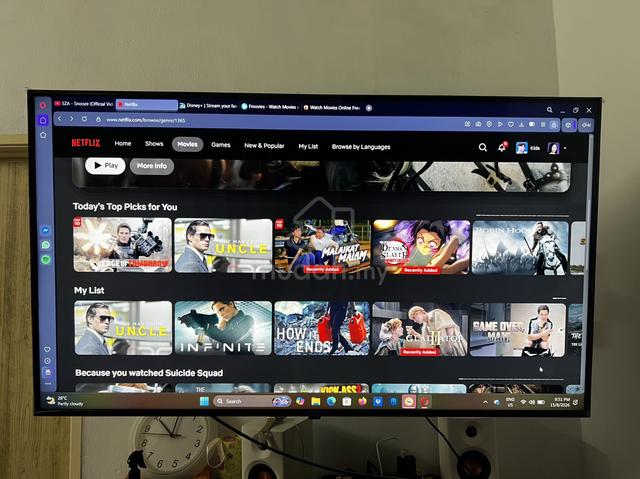This screenshot has height=479, width=640.
Task: Open Malaikat Malam thumbnail
Action: [x=322, y=246]
